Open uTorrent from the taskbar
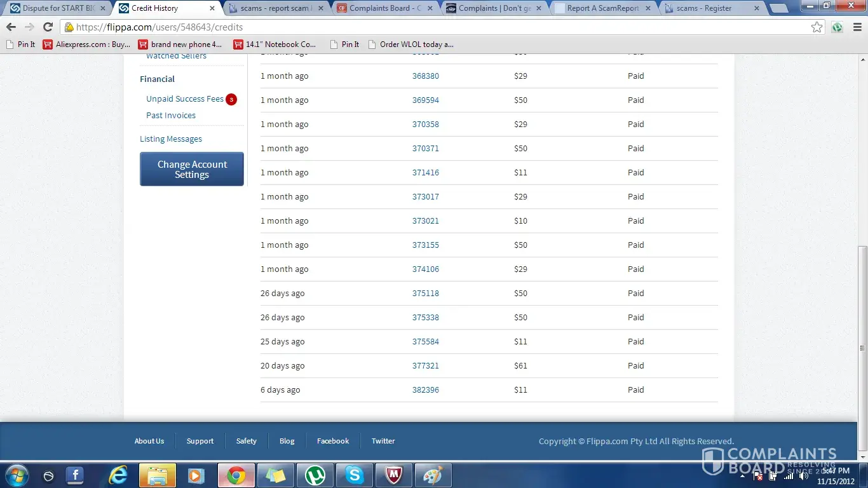 click(x=315, y=475)
